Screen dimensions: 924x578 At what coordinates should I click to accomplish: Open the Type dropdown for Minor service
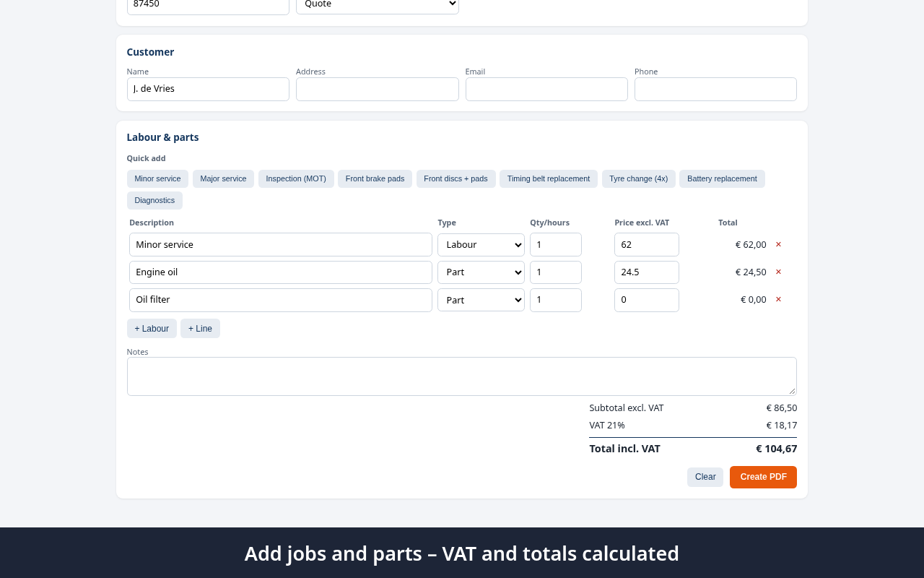click(x=481, y=244)
